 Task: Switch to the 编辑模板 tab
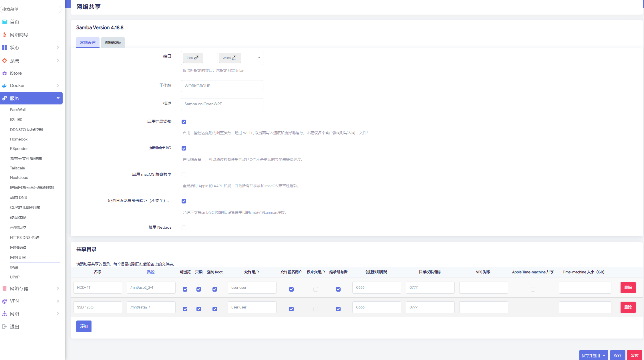pyautogui.click(x=113, y=42)
